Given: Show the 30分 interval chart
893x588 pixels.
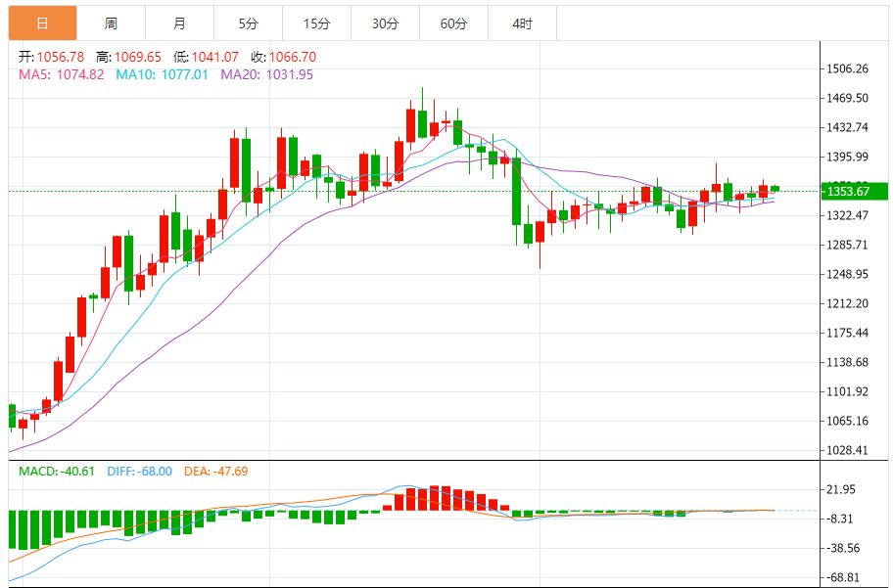Looking at the screenshot, I should pos(385,23).
